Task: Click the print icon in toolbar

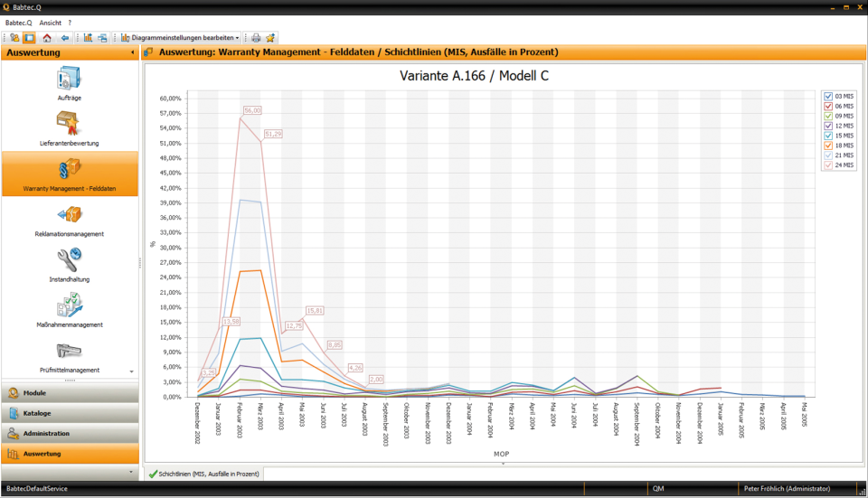Action: click(x=256, y=38)
